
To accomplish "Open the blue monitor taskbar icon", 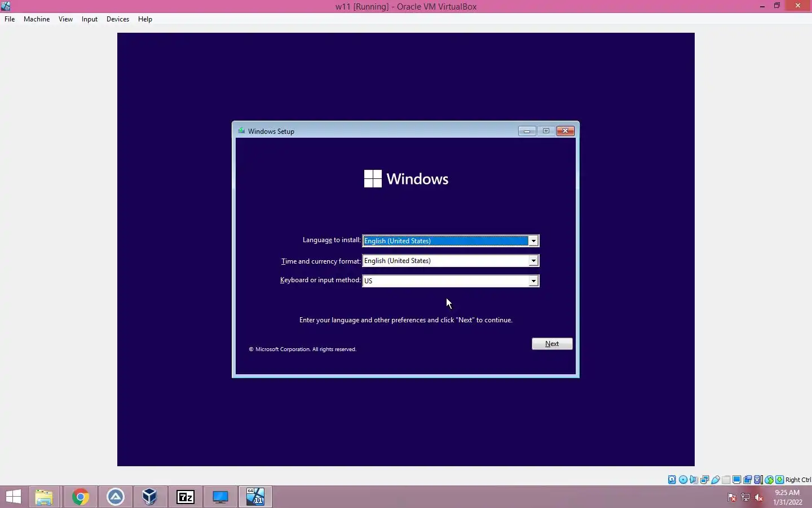I will 220,497.
